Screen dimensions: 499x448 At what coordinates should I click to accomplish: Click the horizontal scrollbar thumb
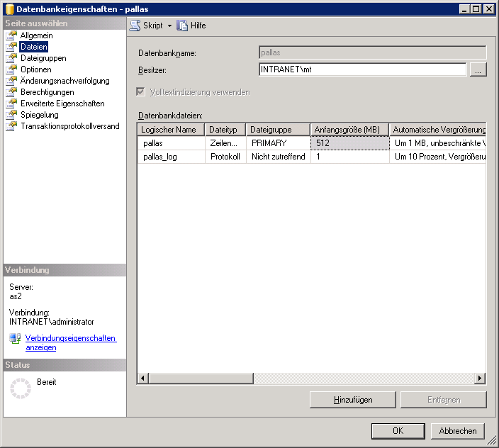201,379
